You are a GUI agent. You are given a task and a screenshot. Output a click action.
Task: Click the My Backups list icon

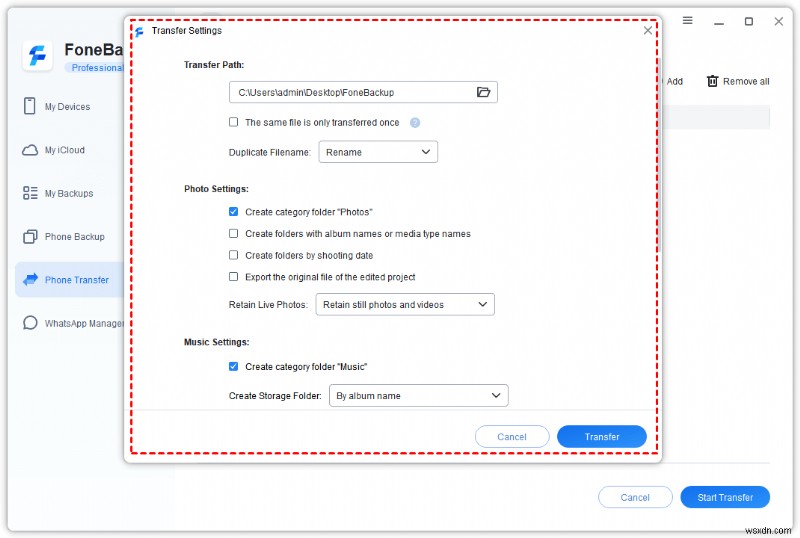click(x=30, y=193)
